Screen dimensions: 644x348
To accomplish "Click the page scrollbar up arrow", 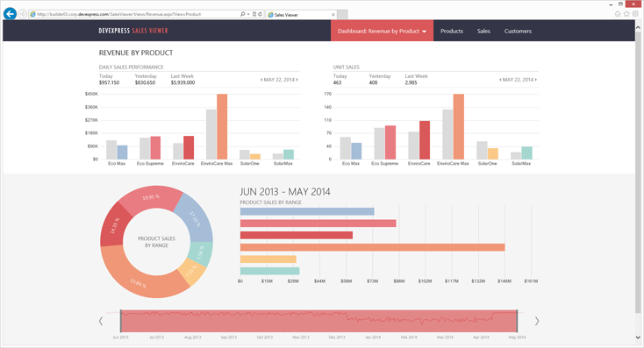I will point(638,27).
